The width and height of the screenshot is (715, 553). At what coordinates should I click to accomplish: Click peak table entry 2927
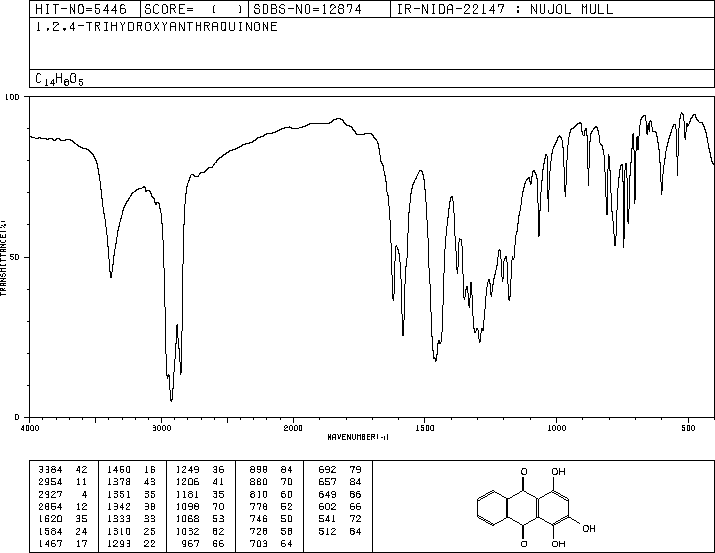pos(50,494)
